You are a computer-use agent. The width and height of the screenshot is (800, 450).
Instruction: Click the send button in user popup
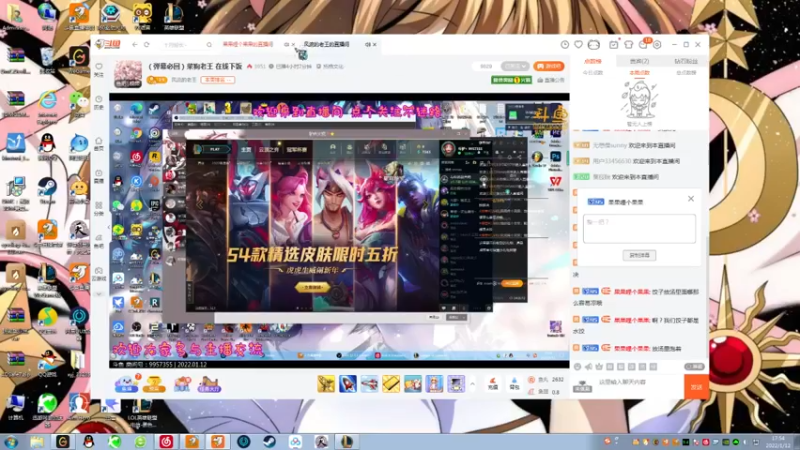point(639,255)
